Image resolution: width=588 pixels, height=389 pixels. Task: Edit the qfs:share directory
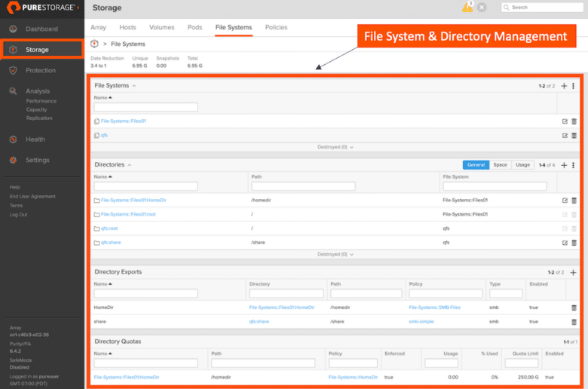coord(565,243)
